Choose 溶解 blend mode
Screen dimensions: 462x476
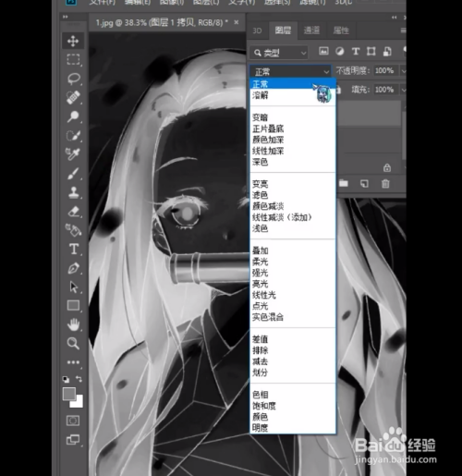[x=293, y=95]
